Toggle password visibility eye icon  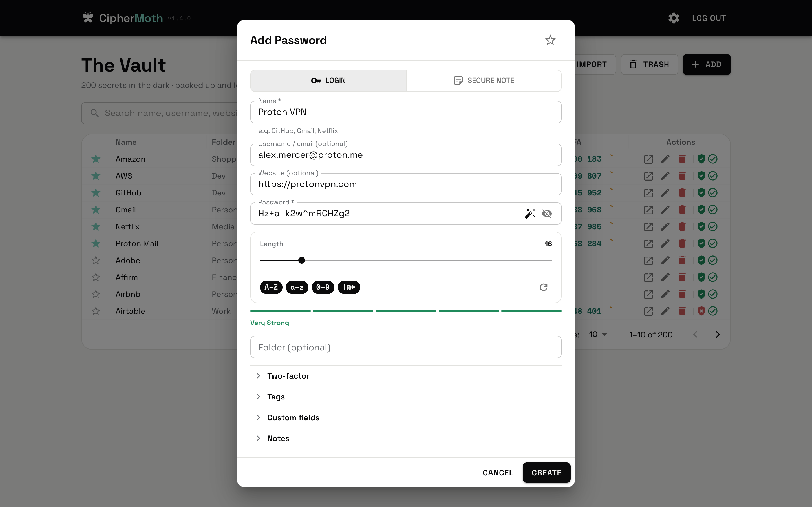click(x=547, y=214)
